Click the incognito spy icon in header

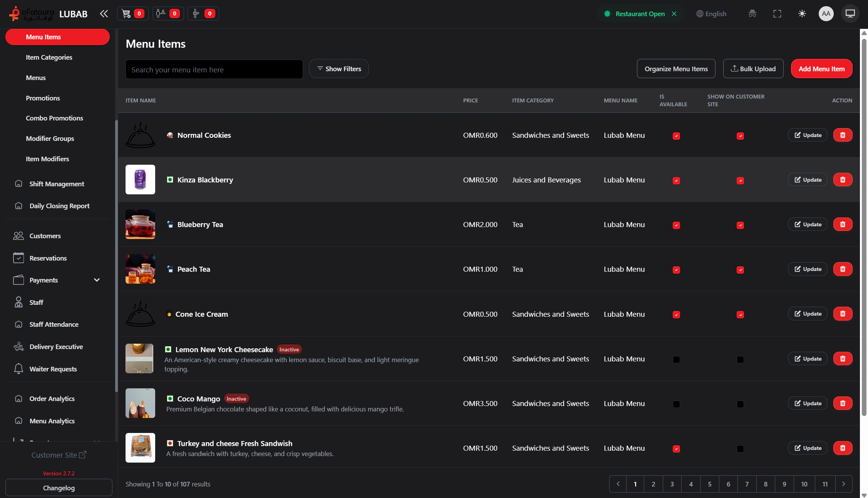[x=752, y=14]
